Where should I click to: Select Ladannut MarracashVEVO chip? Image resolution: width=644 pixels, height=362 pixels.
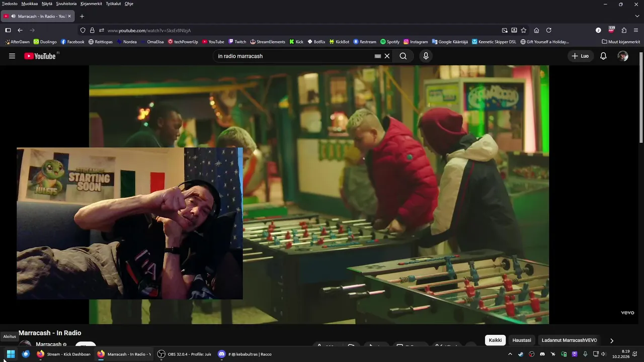(x=569, y=340)
